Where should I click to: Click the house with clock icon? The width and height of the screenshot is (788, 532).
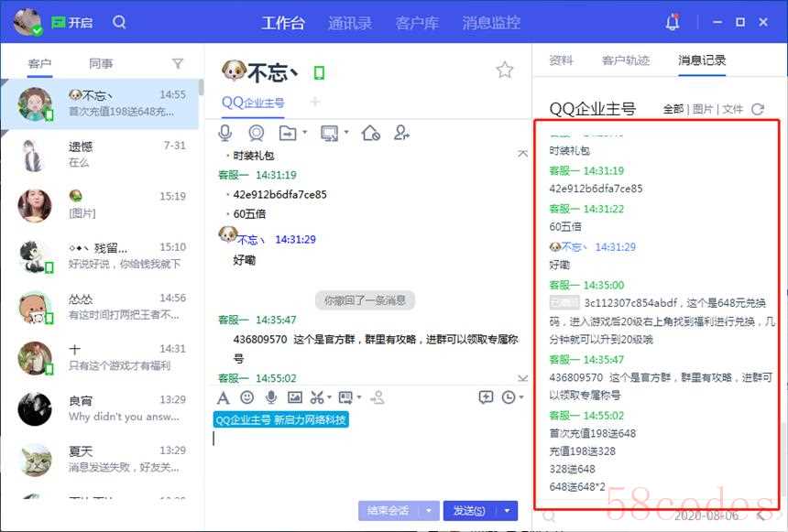(370, 133)
